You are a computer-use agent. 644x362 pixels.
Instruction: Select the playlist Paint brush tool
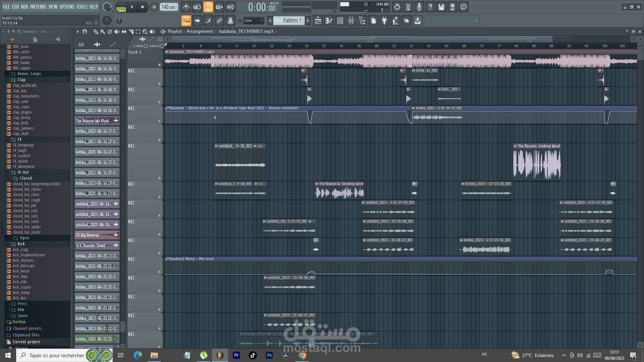(x=103, y=32)
